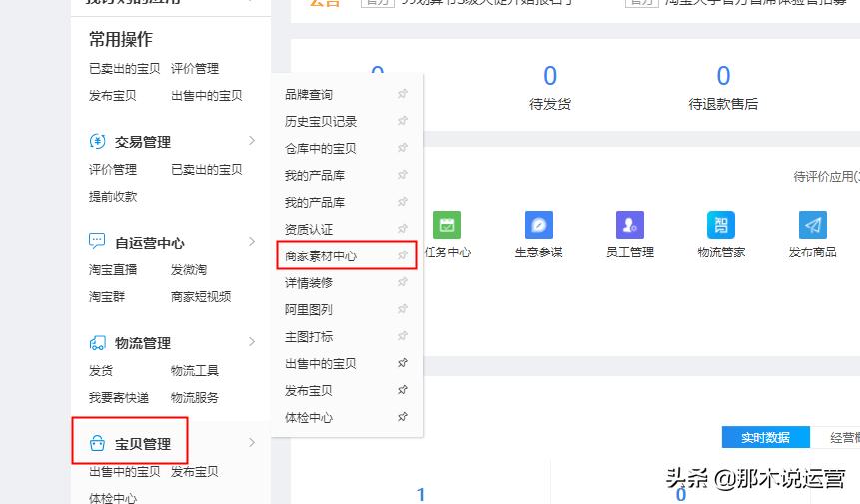Open the 自运营中心 section heading
860x504 pixels.
(x=149, y=243)
